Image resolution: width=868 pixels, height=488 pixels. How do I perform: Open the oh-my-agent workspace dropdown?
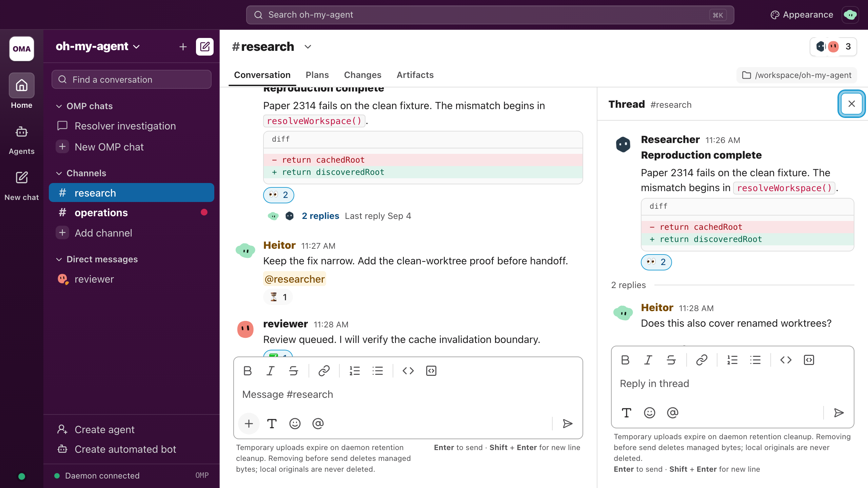coord(98,46)
